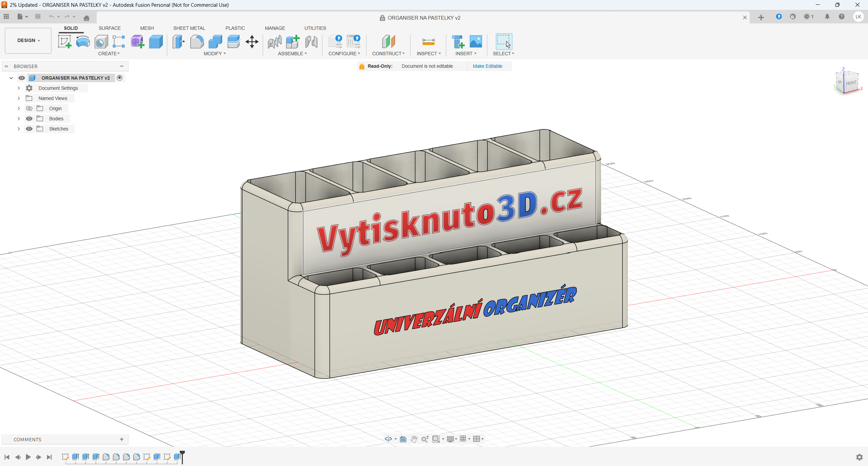The width and height of the screenshot is (868, 466).
Task: Select the Fillet tool under Modify
Action: tap(197, 41)
